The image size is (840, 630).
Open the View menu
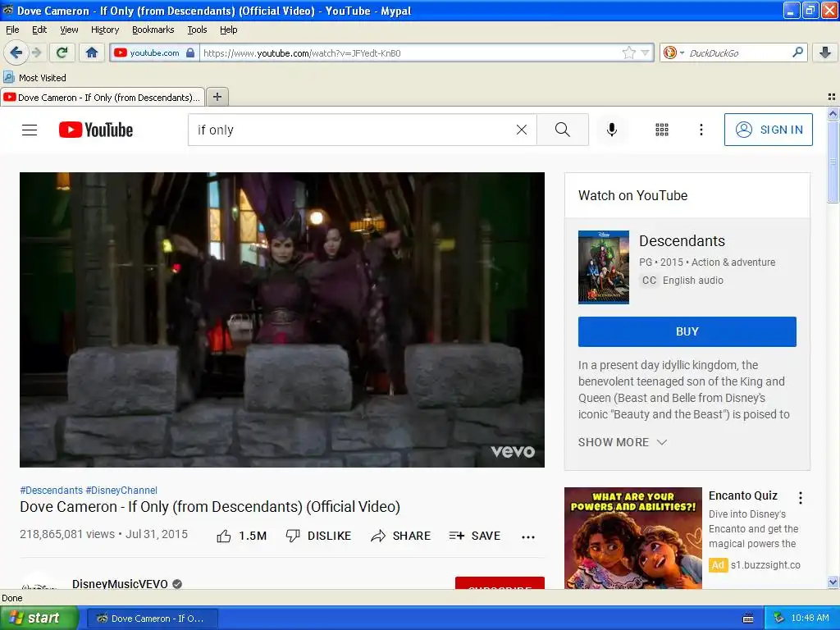[x=69, y=30]
